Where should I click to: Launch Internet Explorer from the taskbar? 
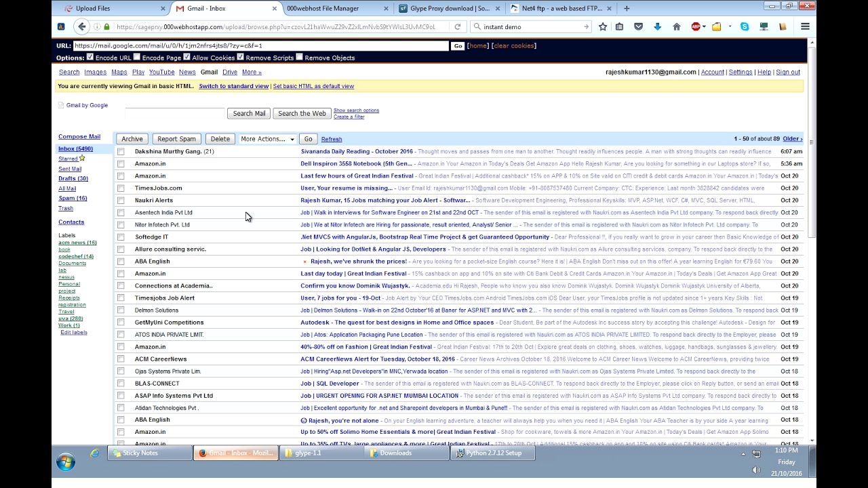tap(94, 453)
